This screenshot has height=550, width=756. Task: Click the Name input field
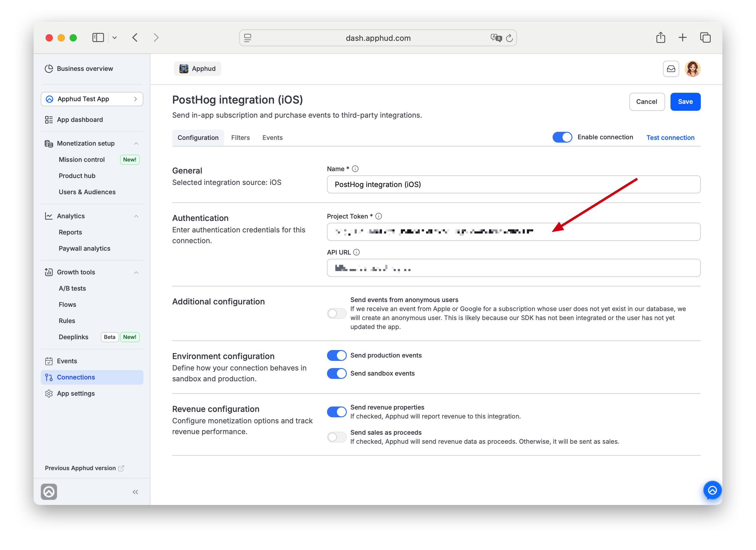[514, 184]
